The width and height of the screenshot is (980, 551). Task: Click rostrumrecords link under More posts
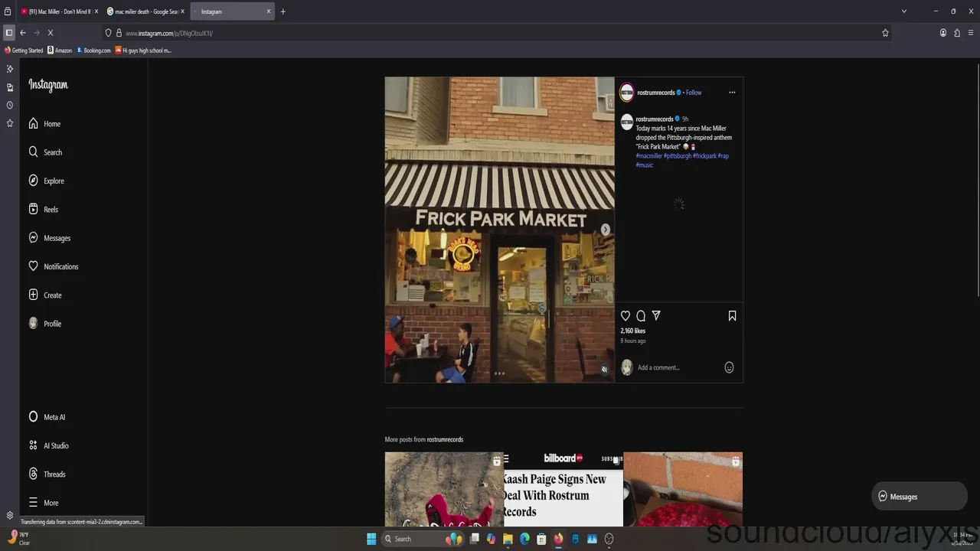click(445, 440)
